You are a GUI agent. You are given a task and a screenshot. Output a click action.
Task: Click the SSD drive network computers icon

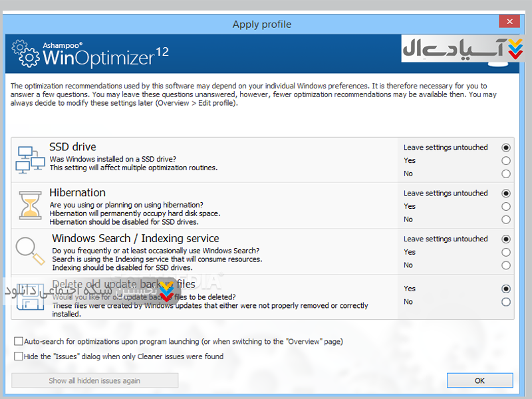29,160
